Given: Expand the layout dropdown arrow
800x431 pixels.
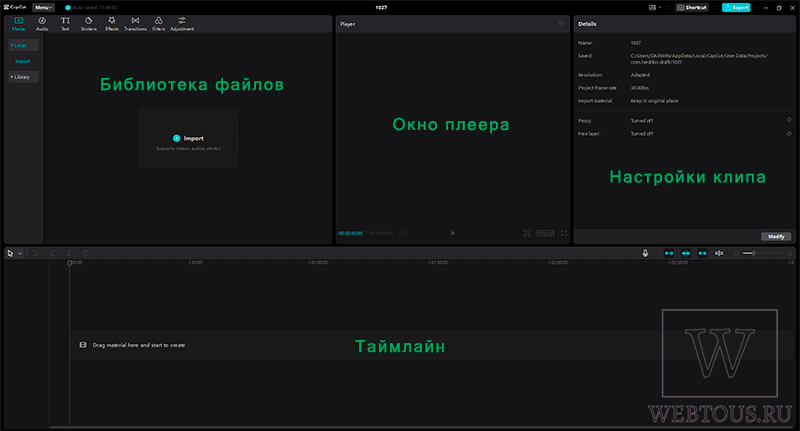Looking at the screenshot, I should click(660, 8).
